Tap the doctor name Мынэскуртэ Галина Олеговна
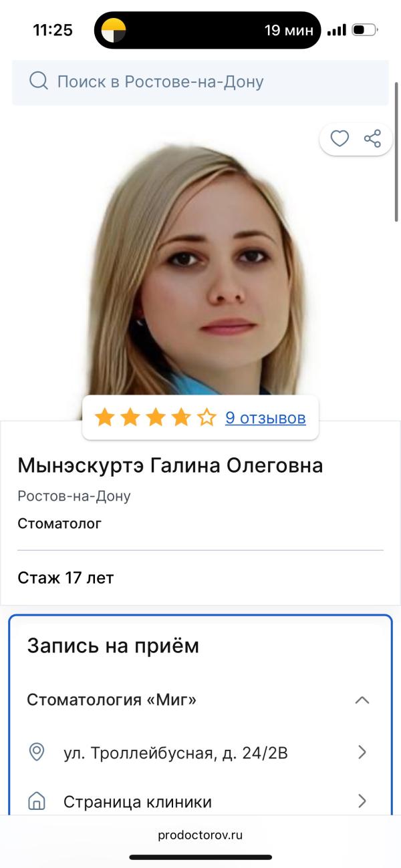The width and height of the screenshot is (401, 868). tap(170, 465)
